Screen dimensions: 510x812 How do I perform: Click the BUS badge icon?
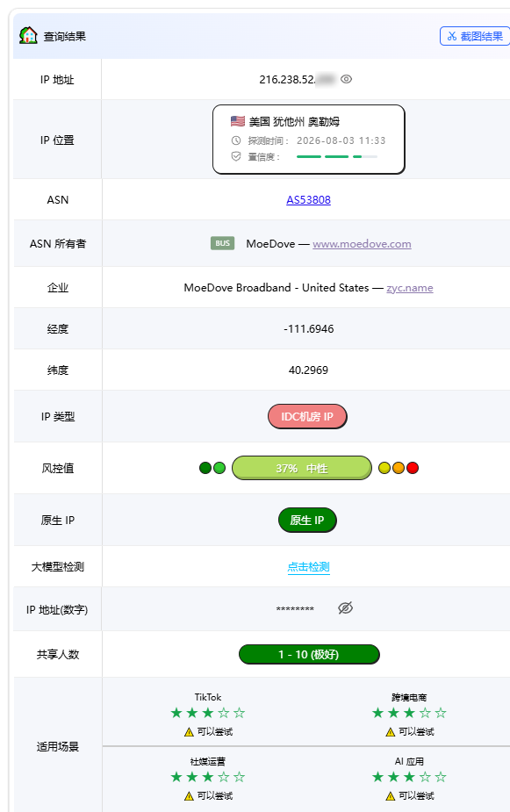(x=223, y=243)
